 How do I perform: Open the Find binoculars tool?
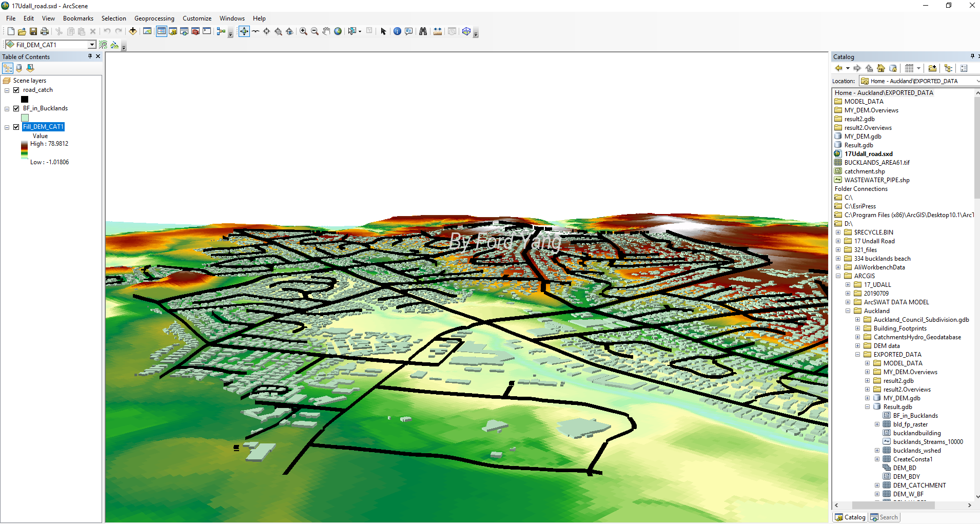point(423,31)
